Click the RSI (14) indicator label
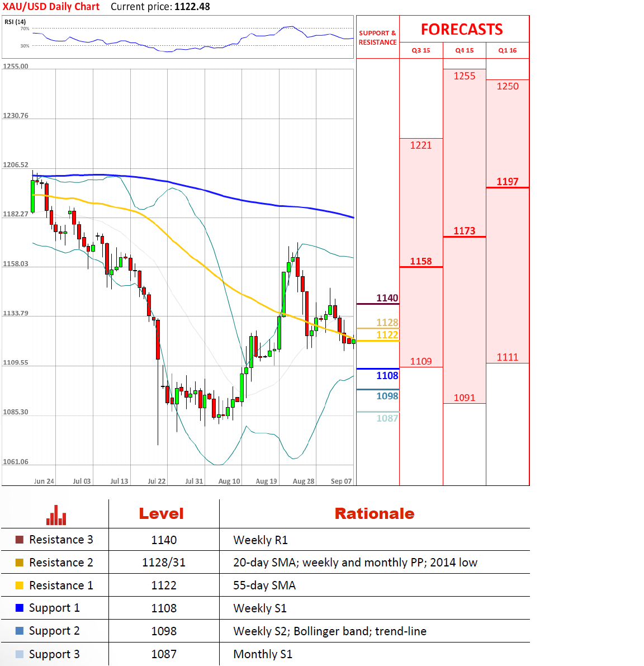This screenshot has height=666, width=644. [x=15, y=22]
